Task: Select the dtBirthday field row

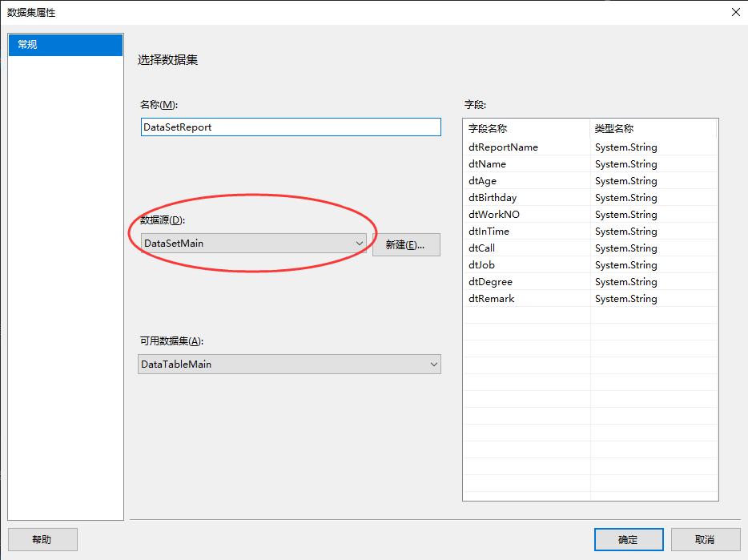Action: click(x=590, y=198)
